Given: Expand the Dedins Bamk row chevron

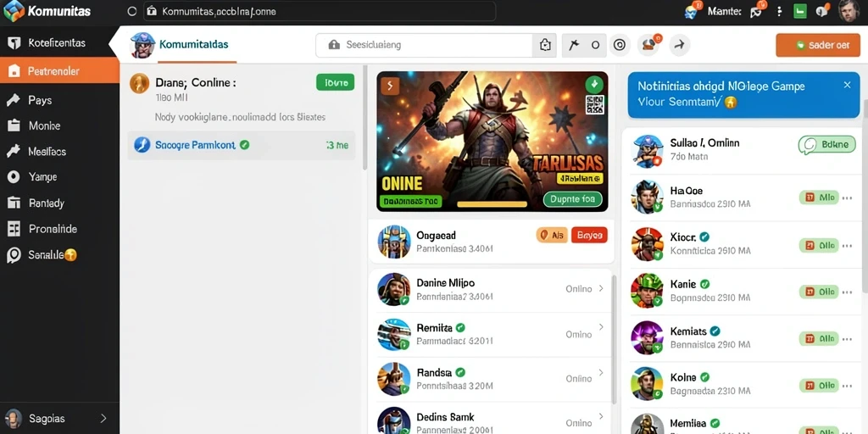Looking at the screenshot, I should pyautogui.click(x=601, y=417).
